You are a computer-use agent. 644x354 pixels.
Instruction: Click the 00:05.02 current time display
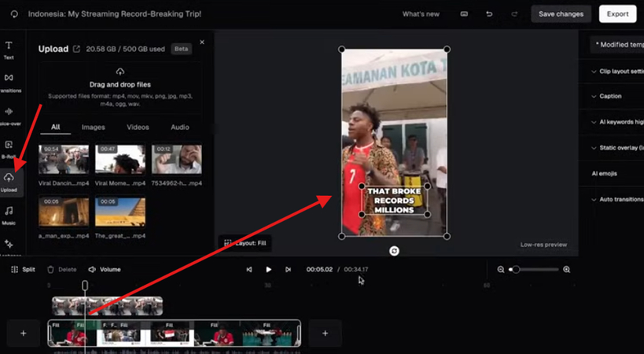(319, 269)
